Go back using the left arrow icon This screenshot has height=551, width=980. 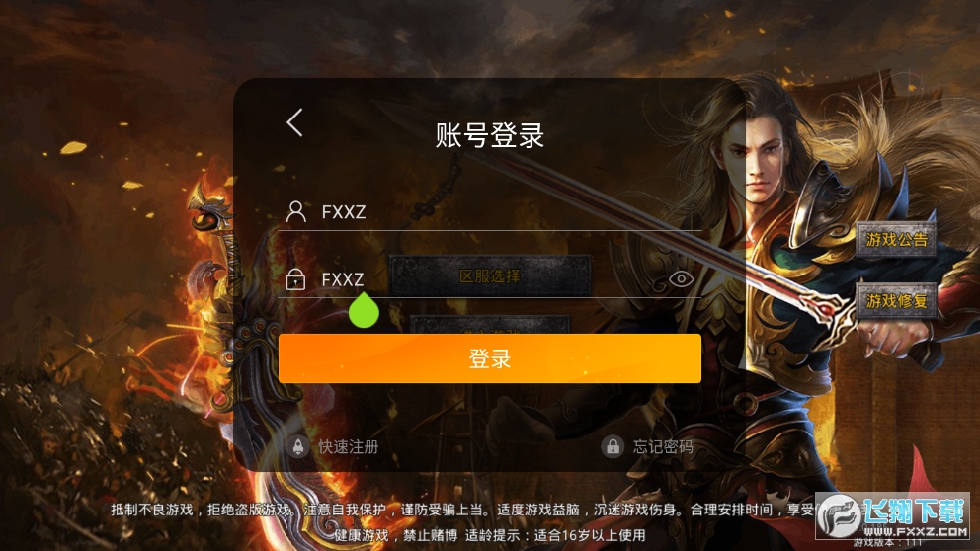pyautogui.click(x=295, y=122)
